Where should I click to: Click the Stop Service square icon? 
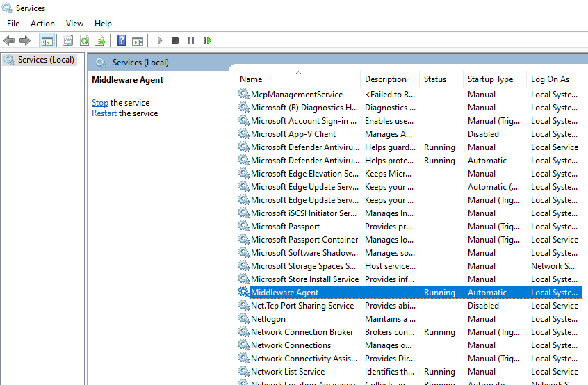[174, 40]
